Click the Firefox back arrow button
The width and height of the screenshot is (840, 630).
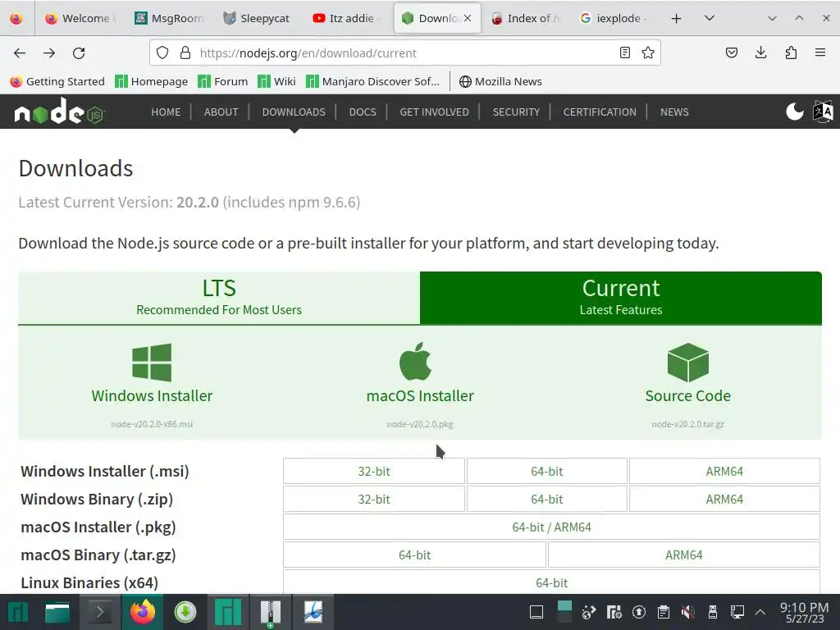pos(20,53)
